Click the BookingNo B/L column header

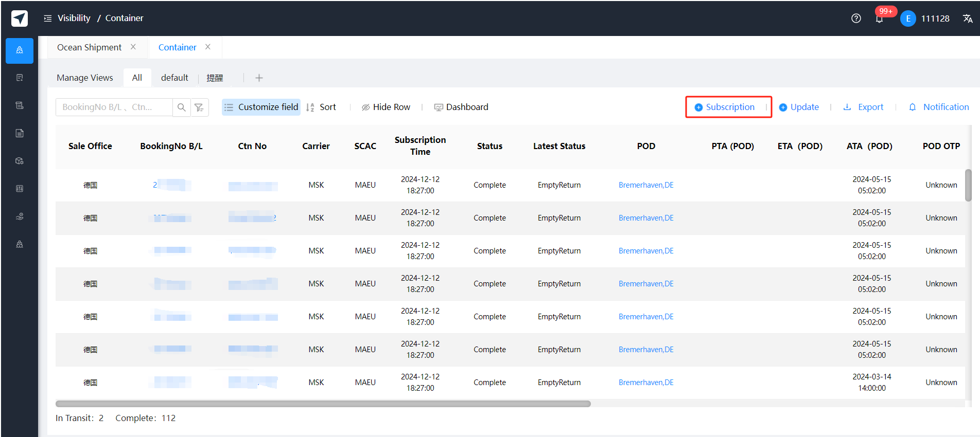click(x=171, y=146)
